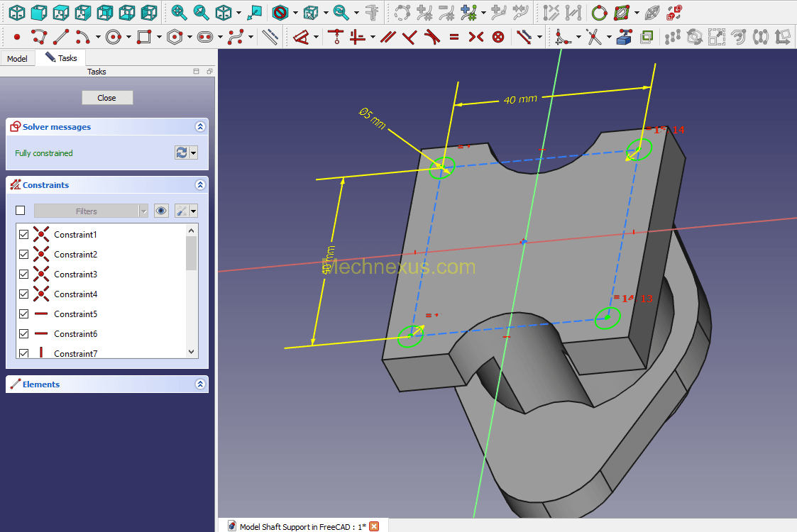Select the Model Shaft Support document tab
The image size is (797, 532).
pos(302,526)
